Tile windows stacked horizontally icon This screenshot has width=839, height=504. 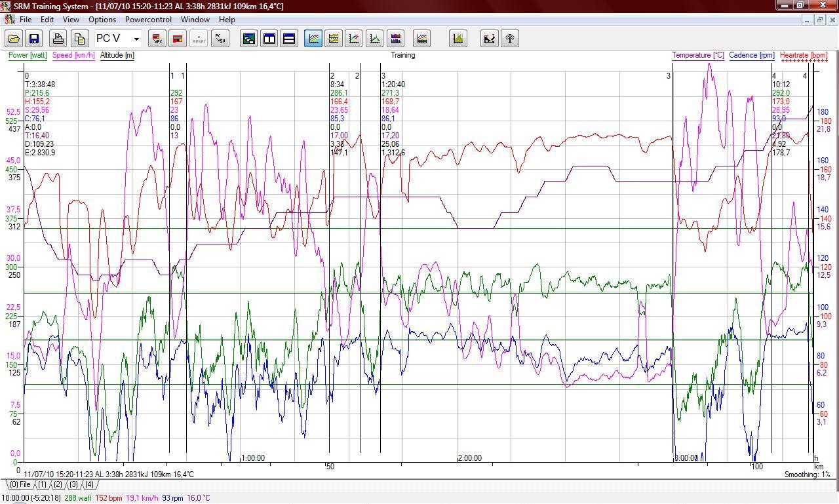coord(289,39)
